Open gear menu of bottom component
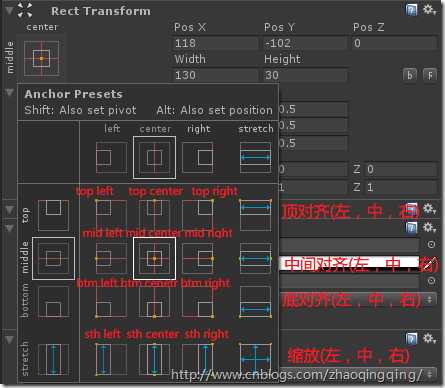 coord(429,339)
